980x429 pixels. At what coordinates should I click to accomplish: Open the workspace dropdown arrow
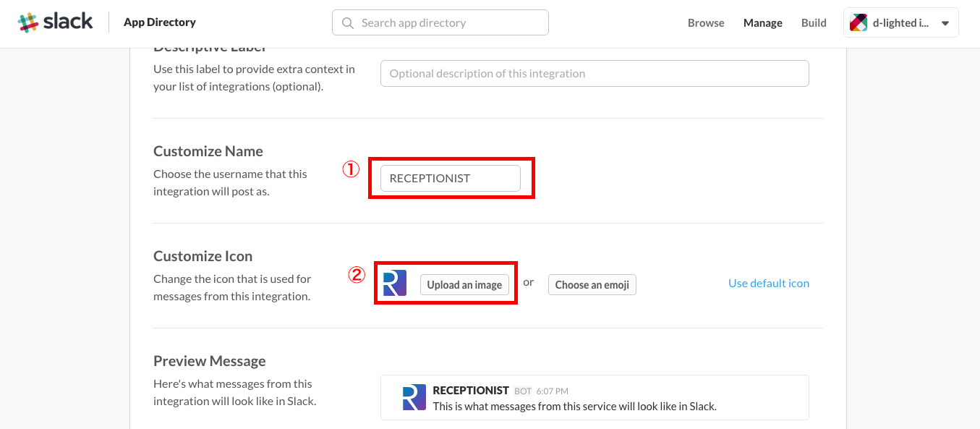tap(945, 23)
